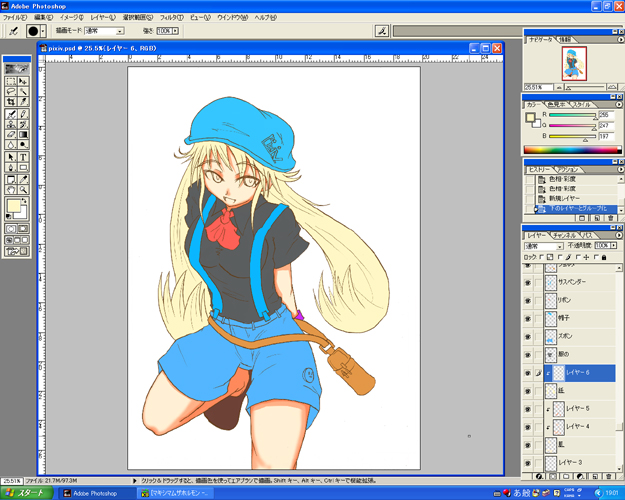Select the Type tool
The image size is (625, 500).
point(24,157)
